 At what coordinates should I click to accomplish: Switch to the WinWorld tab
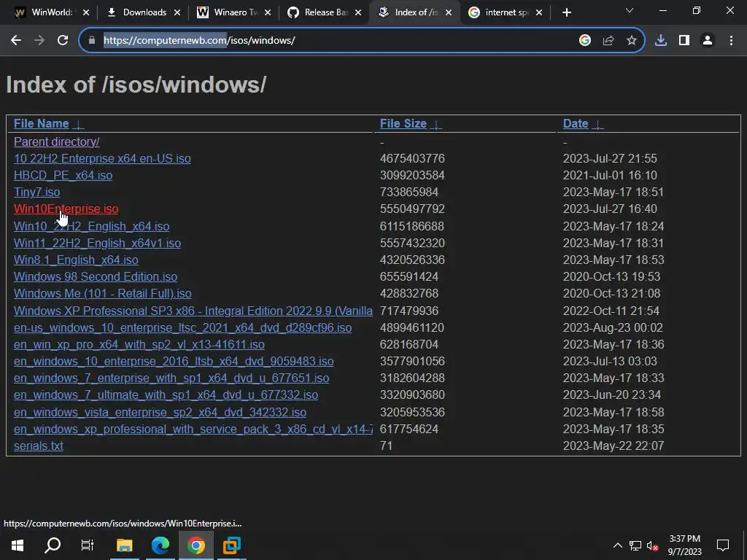pyautogui.click(x=50, y=12)
